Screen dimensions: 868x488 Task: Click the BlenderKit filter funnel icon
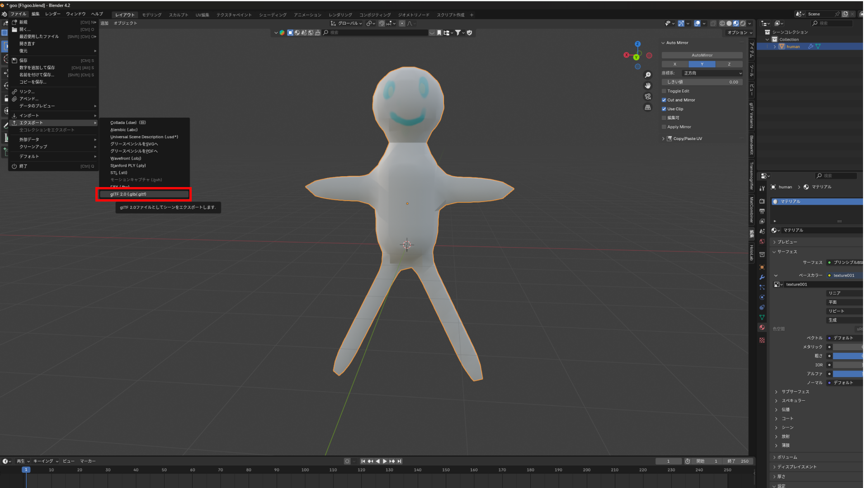tap(458, 33)
